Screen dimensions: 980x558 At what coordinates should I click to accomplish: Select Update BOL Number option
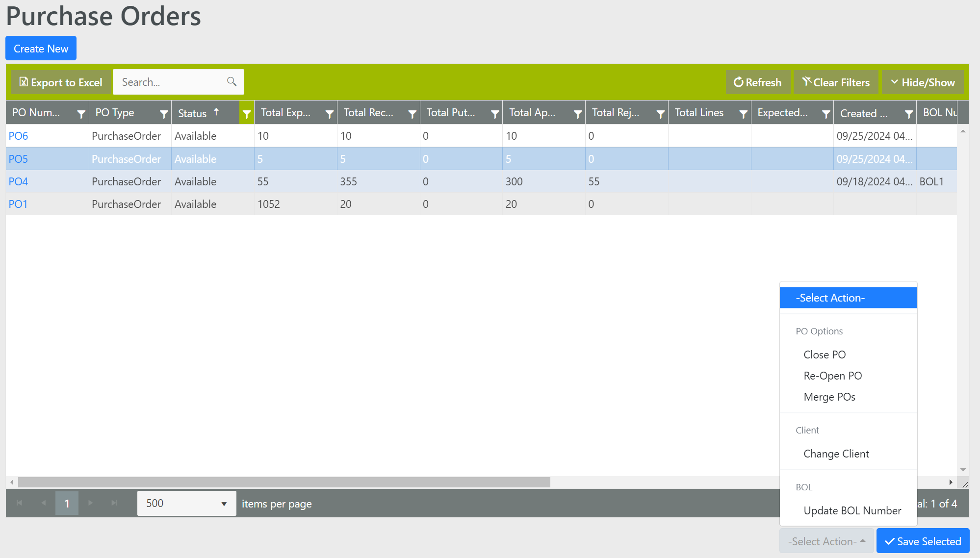[852, 510]
